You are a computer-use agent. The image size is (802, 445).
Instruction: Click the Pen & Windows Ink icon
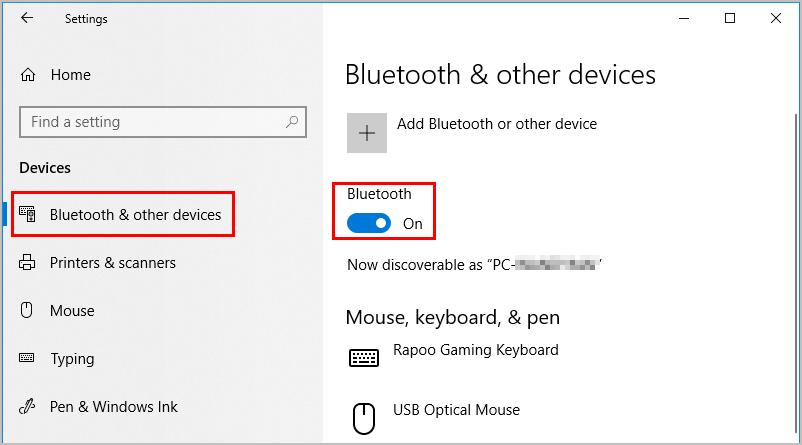coord(28,407)
